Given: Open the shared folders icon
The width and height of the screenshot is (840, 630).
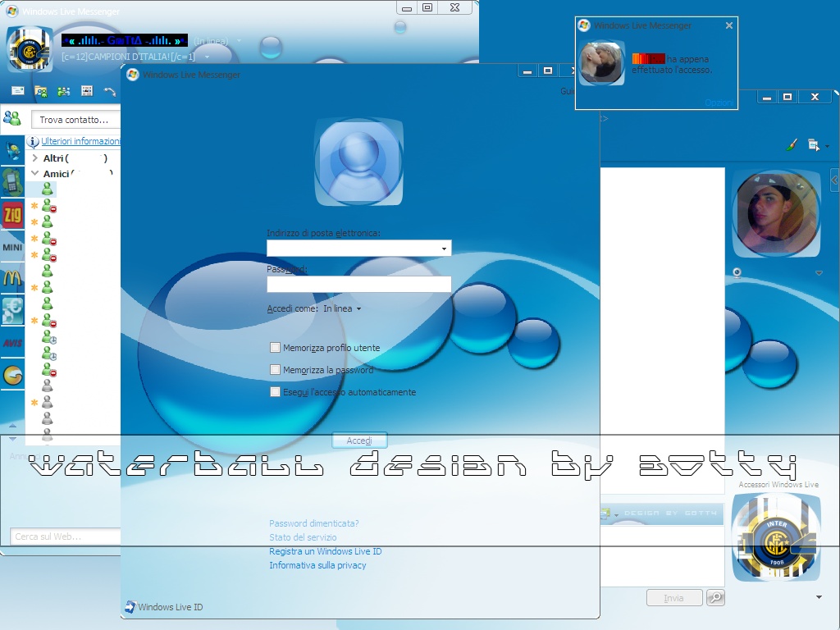Looking at the screenshot, I should click(41, 92).
